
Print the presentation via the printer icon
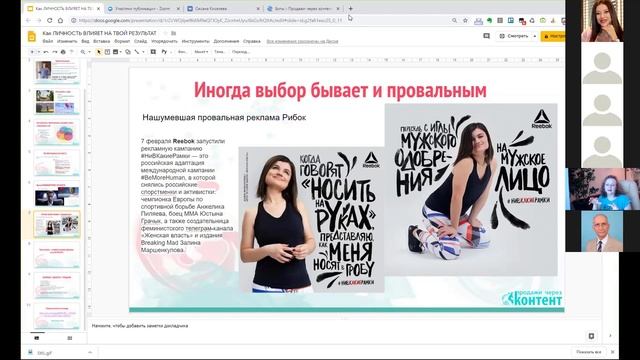pyautogui.click(x=63, y=52)
